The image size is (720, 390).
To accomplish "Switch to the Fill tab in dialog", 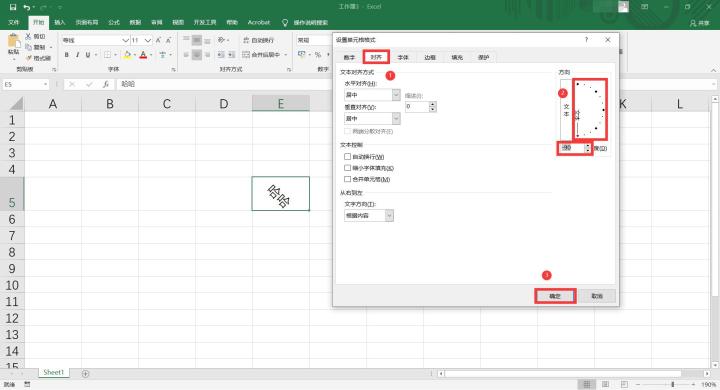I will [457, 57].
